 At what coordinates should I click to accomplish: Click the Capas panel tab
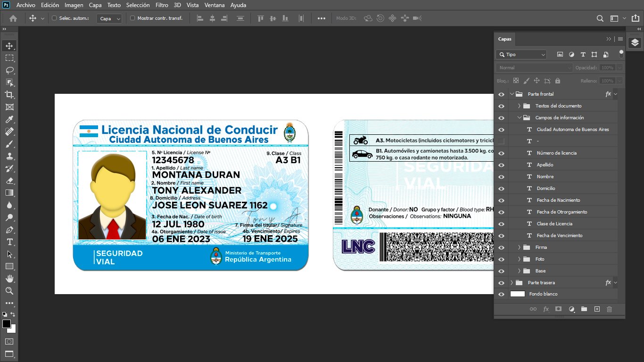505,39
